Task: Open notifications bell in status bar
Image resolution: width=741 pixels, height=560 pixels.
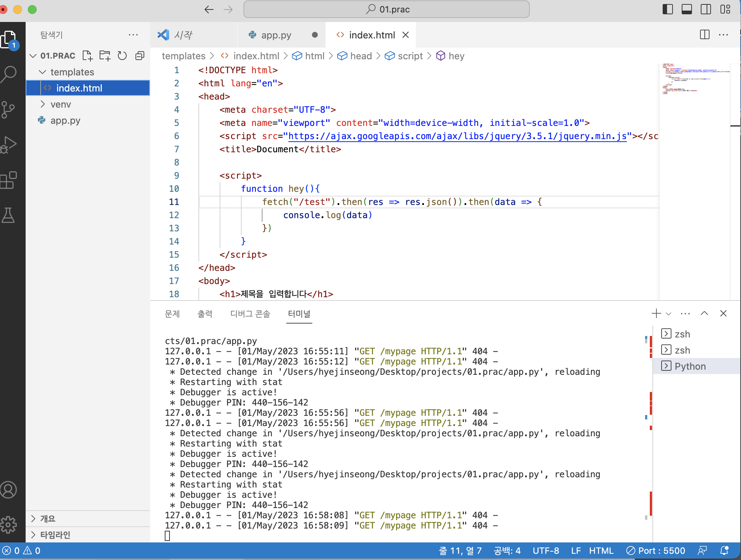Action: (724, 550)
